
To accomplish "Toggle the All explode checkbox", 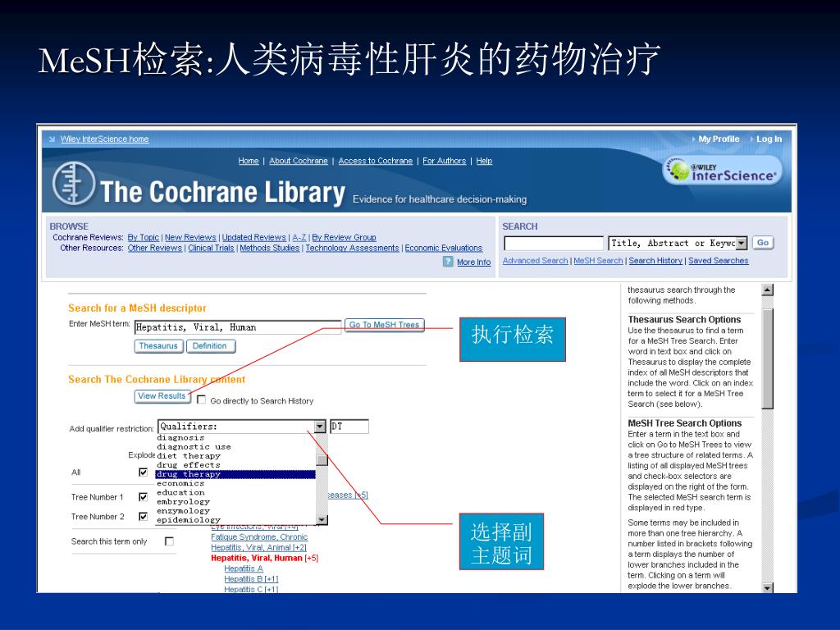I will point(143,472).
